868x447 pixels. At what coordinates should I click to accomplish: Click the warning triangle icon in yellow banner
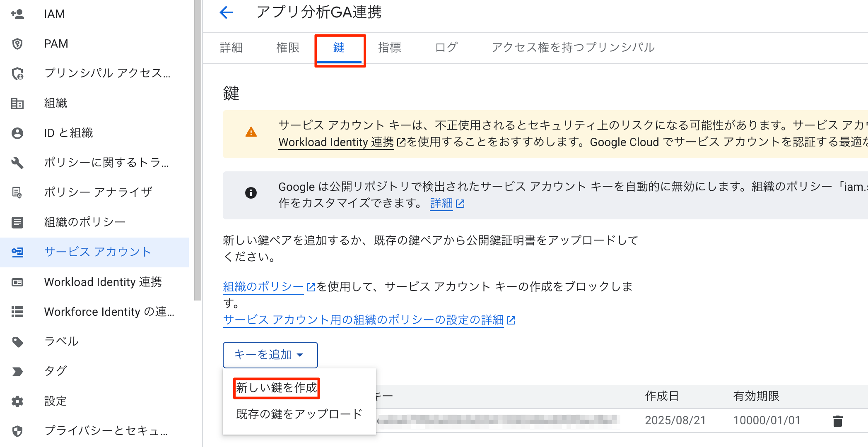pyautogui.click(x=251, y=132)
